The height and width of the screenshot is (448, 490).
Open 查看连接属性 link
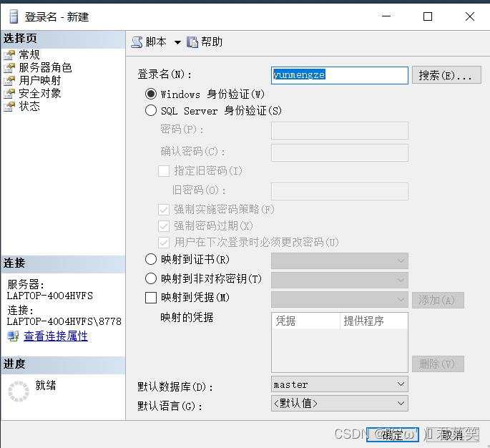56,336
